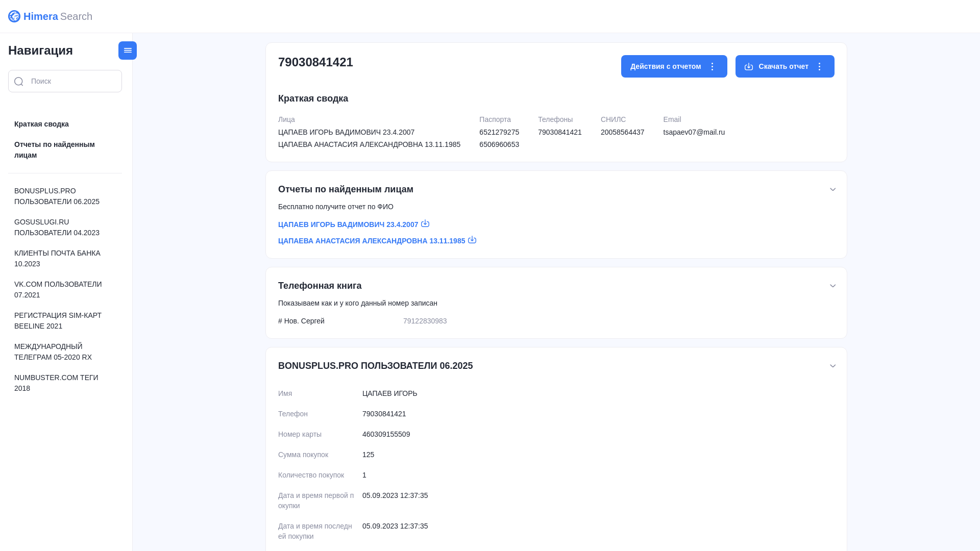This screenshot has height=551, width=980.
Task: Click СНИЛС value 20058564437
Action: click(622, 132)
